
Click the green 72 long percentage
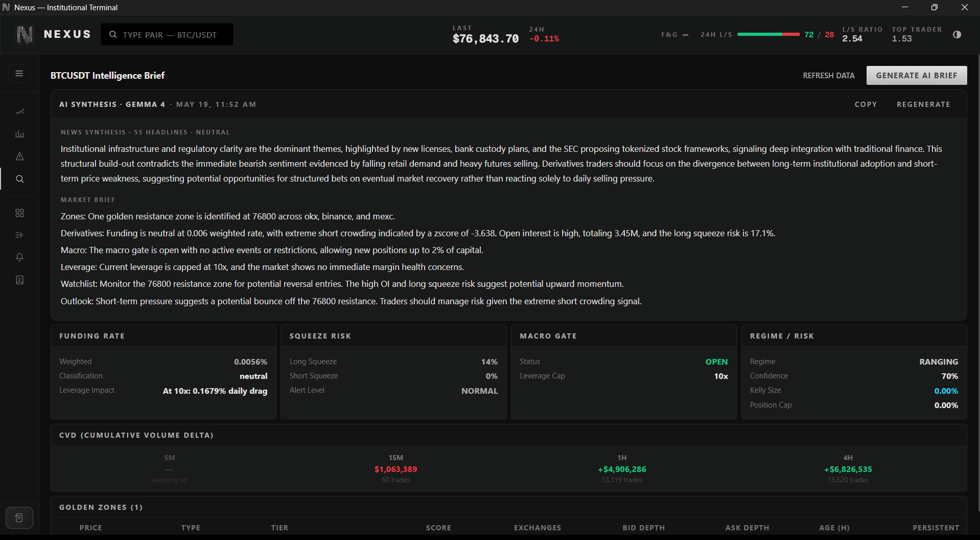click(x=809, y=35)
